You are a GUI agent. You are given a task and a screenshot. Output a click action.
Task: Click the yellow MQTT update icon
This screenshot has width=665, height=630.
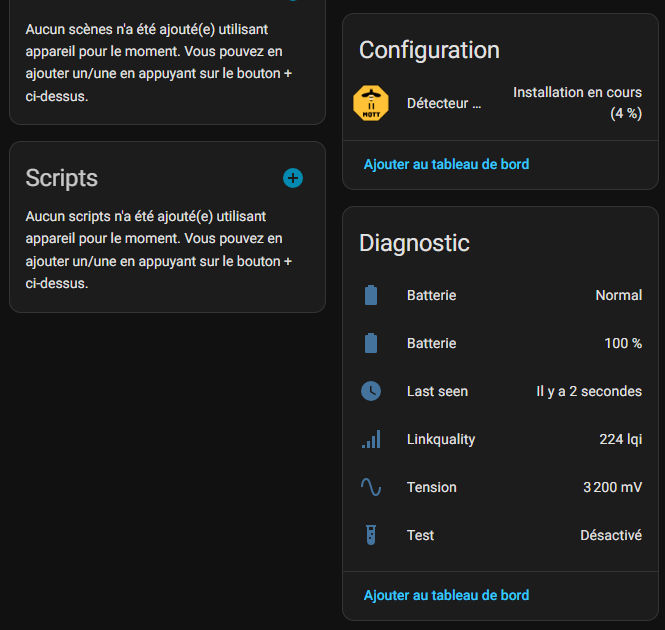[x=371, y=103]
